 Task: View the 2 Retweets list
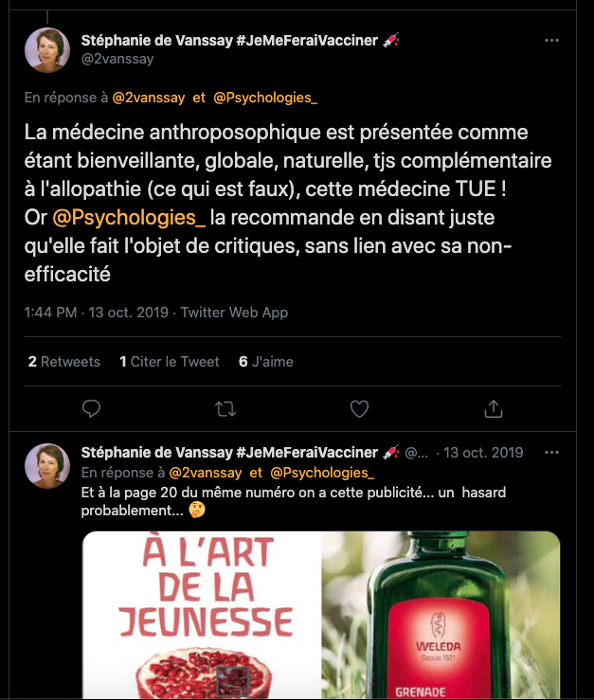(x=63, y=362)
